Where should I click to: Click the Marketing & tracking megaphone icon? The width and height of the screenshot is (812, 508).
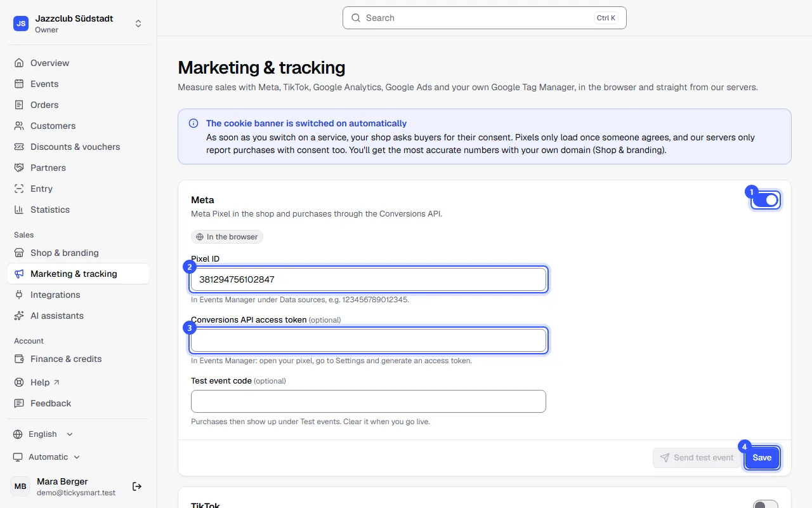click(x=19, y=274)
